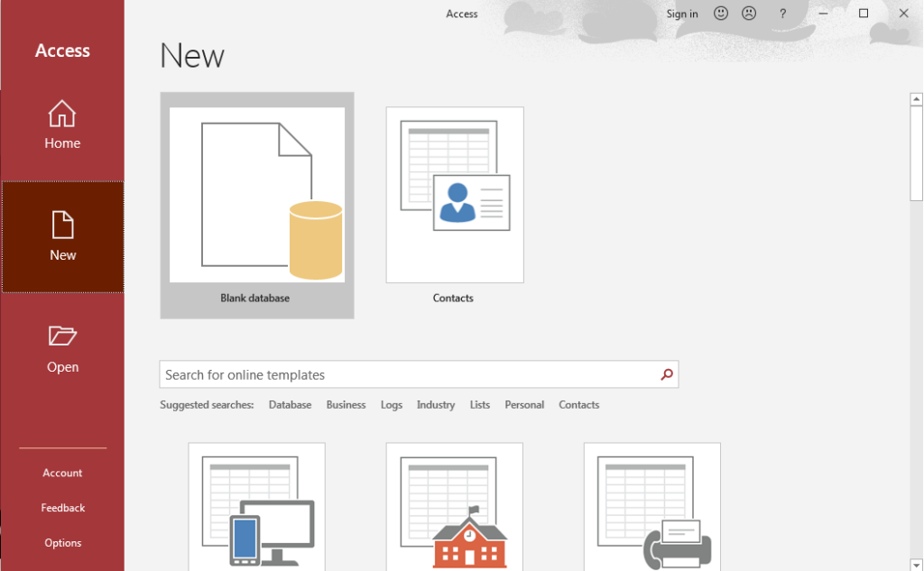
Task: Search suggested term Industry
Action: [x=436, y=405]
